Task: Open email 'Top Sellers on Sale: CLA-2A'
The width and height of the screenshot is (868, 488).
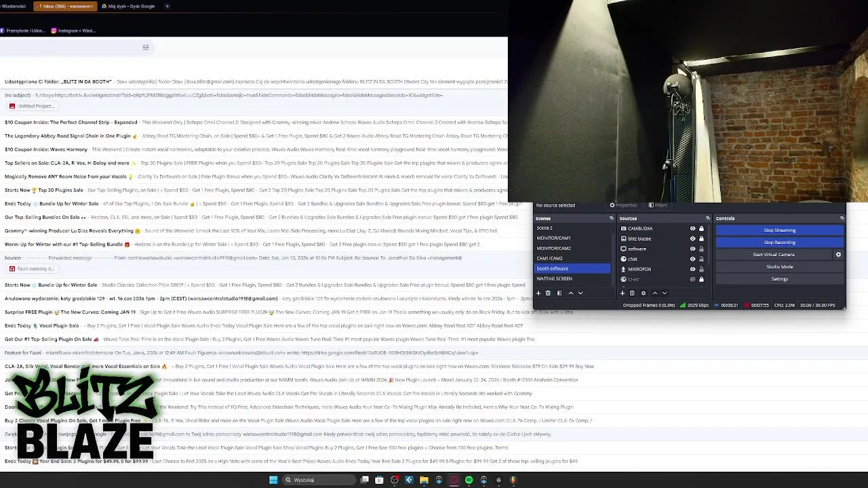Action: 254,163
